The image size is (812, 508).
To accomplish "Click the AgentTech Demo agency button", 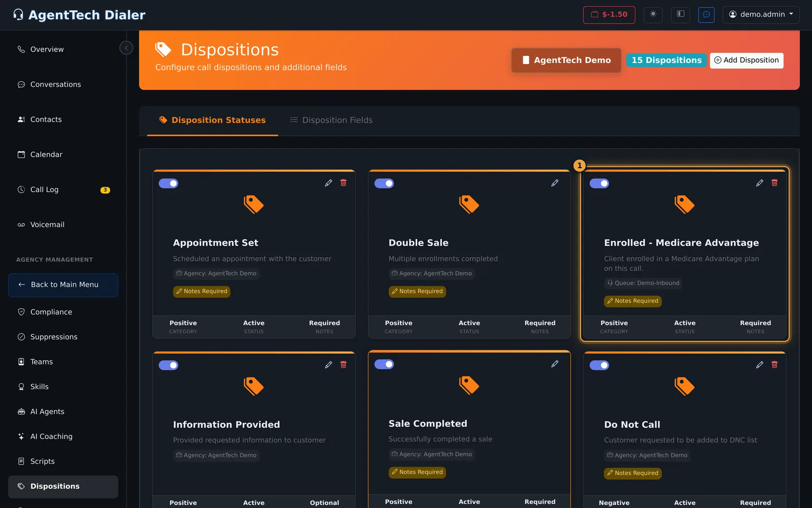I will [566, 60].
